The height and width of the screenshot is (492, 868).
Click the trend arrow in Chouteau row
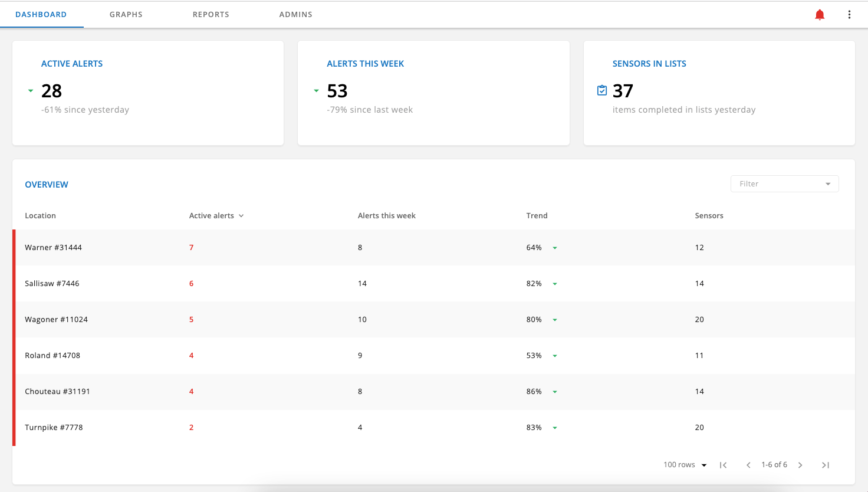[x=555, y=392]
